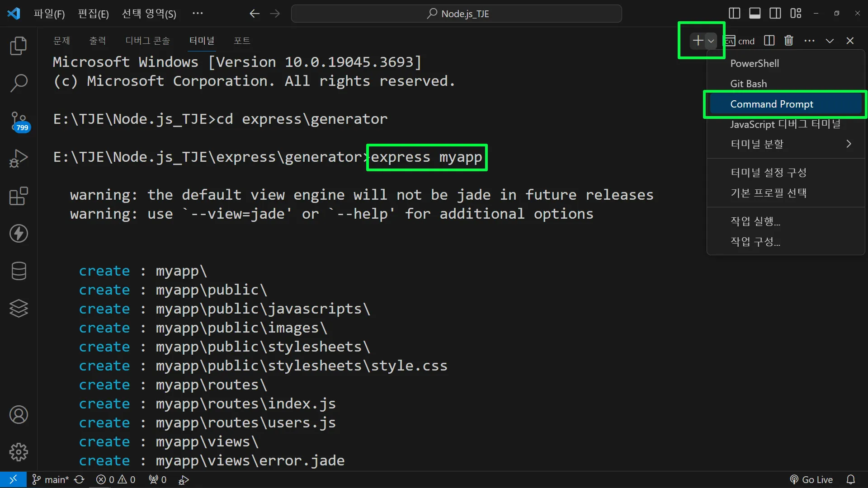This screenshot has width=868, height=488.
Task: Click main* branch in status bar
Action: 51,480
